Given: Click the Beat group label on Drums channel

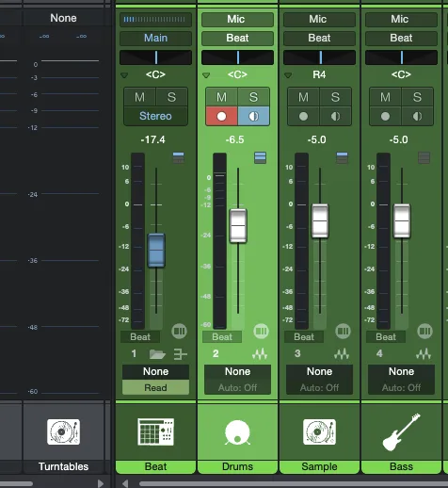Looking at the screenshot, I should (222, 337).
